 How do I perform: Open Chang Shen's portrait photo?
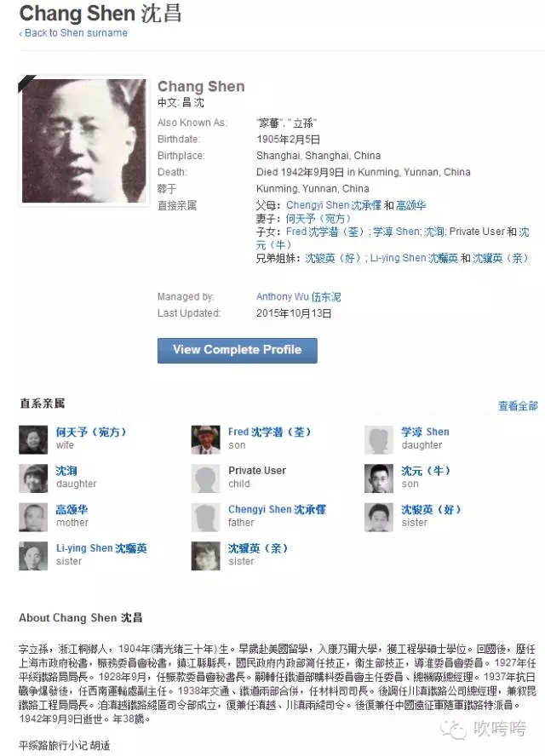pos(83,140)
